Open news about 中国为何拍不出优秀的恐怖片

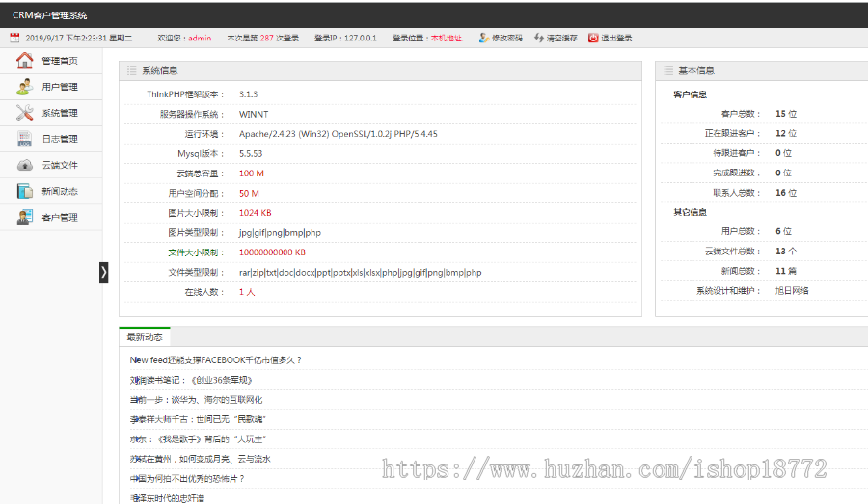click(187, 479)
